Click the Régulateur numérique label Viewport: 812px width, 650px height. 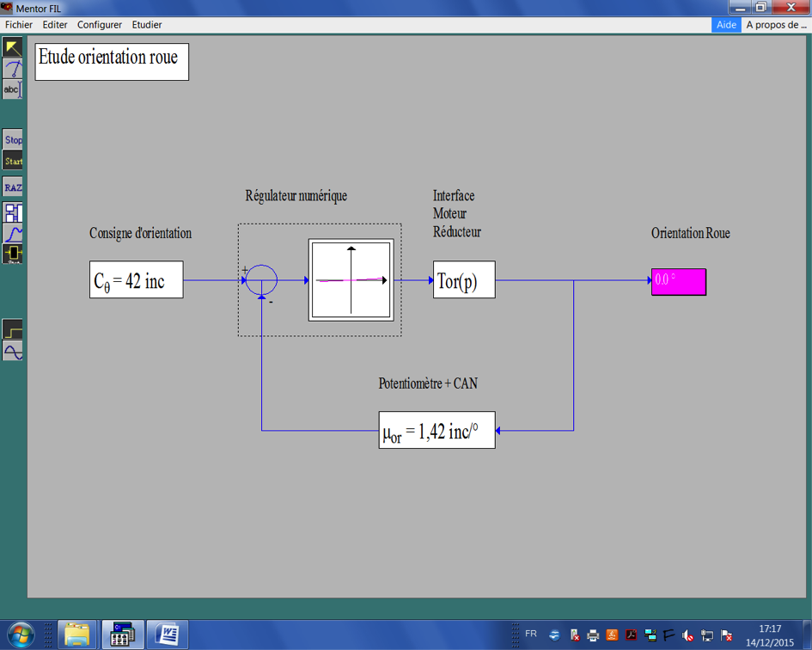point(296,196)
